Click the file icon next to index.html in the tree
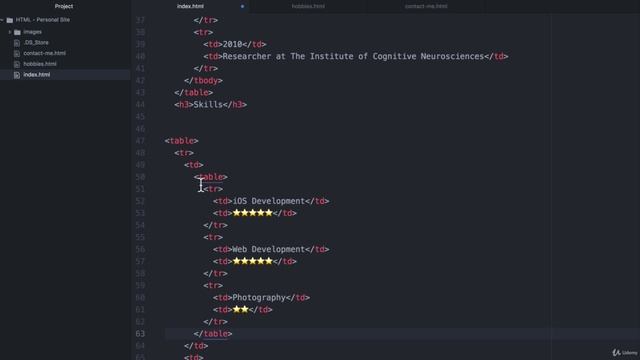 coord(17,75)
